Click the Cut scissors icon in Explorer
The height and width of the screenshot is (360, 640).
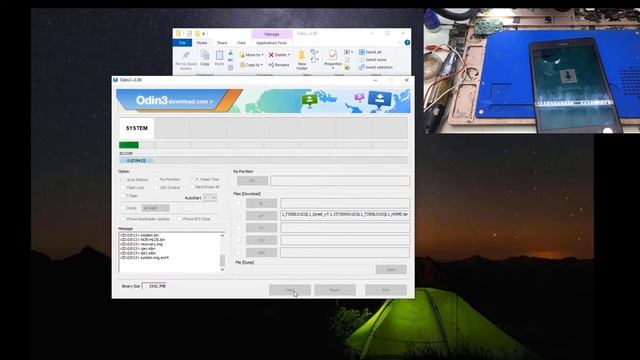point(231,53)
